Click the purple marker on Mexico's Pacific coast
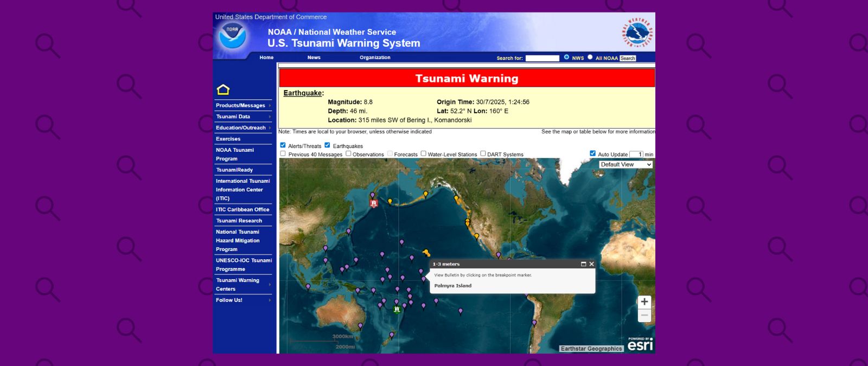Viewport: 868px width, 366px height. click(498, 255)
